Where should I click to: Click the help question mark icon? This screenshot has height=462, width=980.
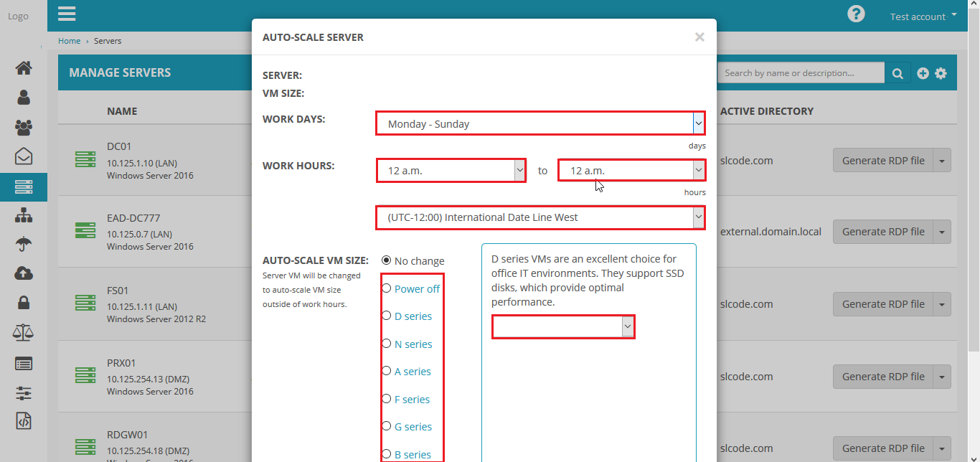click(x=856, y=14)
